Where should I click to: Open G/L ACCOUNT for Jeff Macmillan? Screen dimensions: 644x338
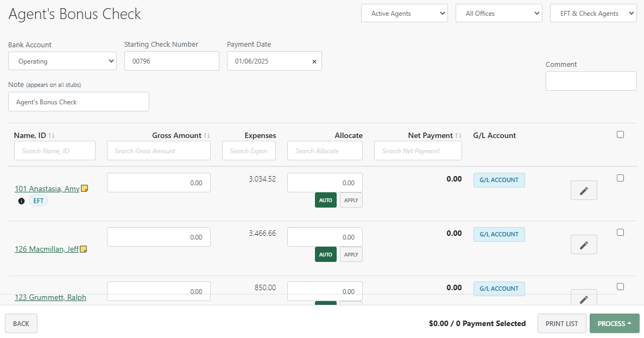(498, 234)
